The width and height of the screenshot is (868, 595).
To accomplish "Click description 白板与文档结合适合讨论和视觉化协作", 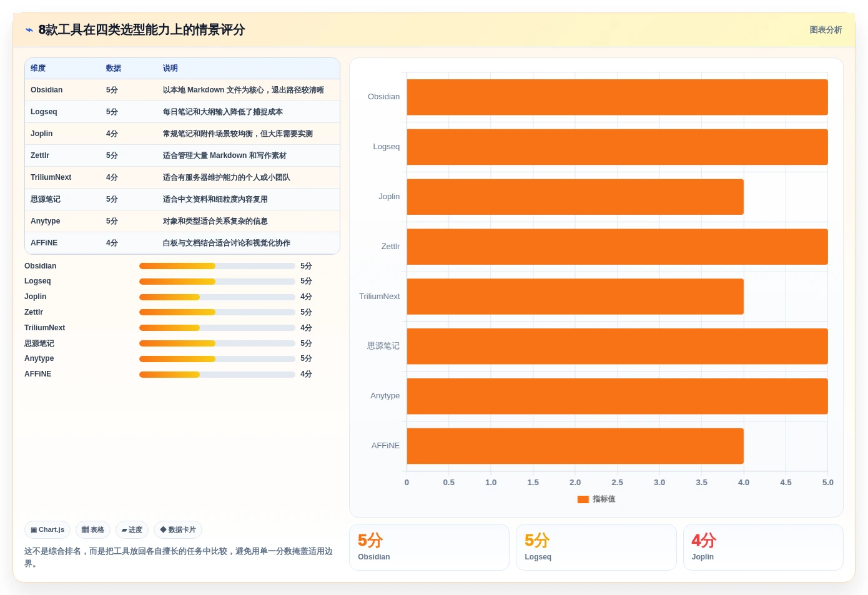I will coord(227,243).
